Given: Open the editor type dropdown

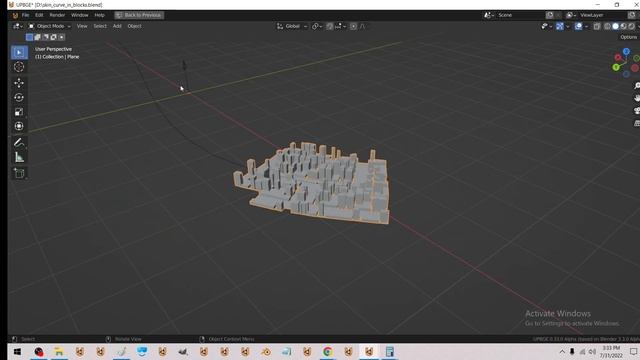Looking at the screenshot, I should [17, 26].
